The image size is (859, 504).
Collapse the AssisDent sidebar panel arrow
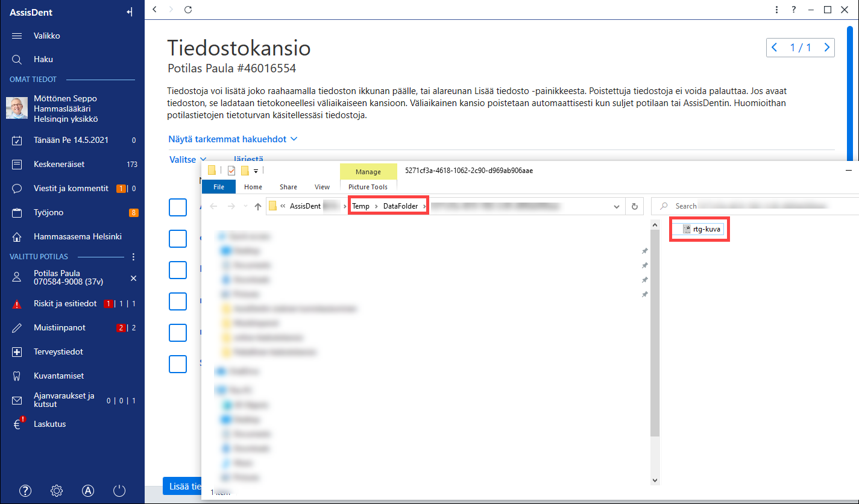pos(129,12)
